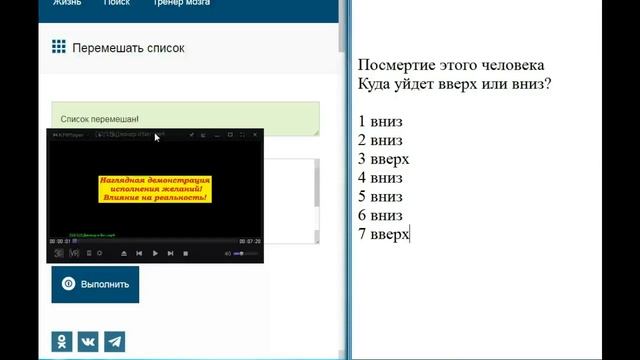
Task: Click the Выполнить button
Action: [95, 284]
